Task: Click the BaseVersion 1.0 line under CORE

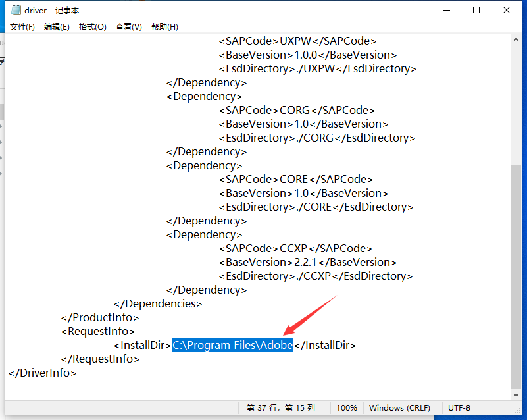Action: pyautogui.click(x=303, y=193)
